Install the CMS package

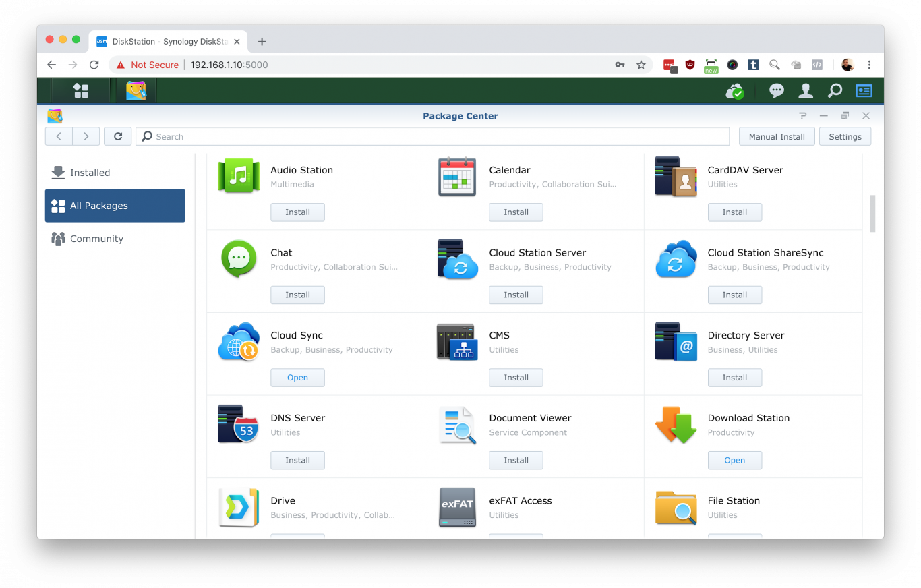coord(516,378)
